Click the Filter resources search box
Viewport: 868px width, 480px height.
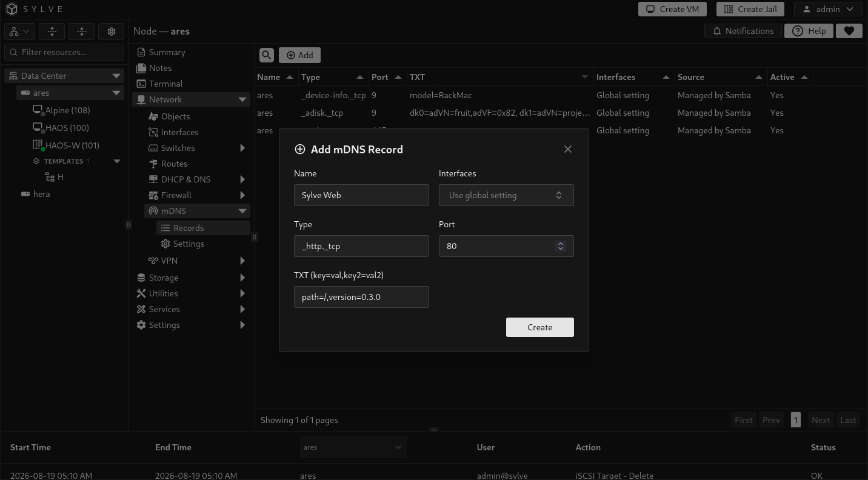64,52
